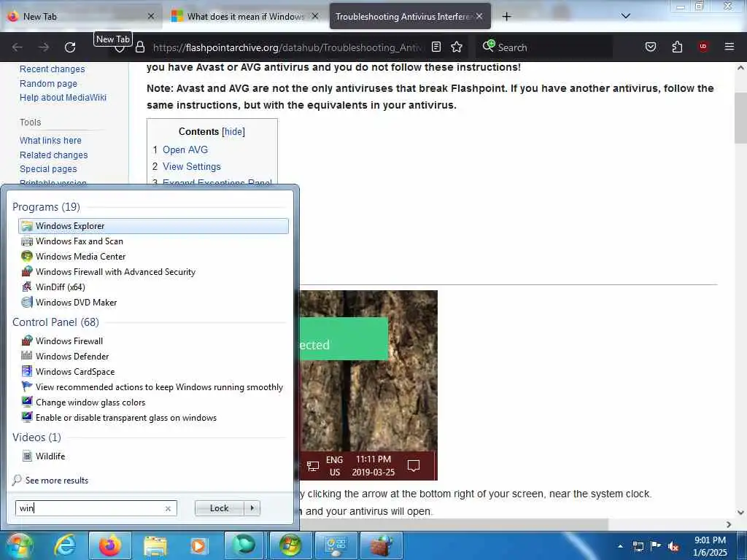Expand the shutdown options arrow beside Lock
Viewport: 747px width, 560px height.
pos(252,508)
